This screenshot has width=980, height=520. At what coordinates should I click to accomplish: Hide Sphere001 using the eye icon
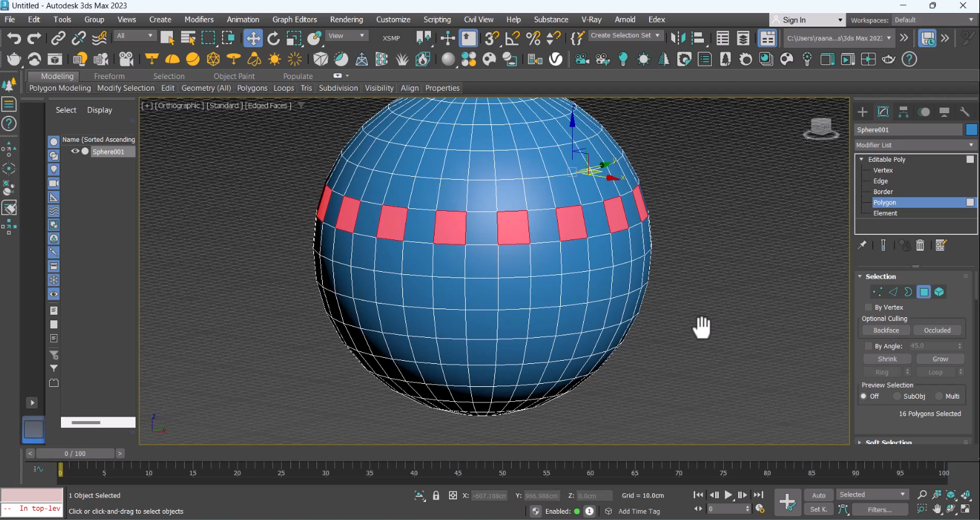click(75, 151)
